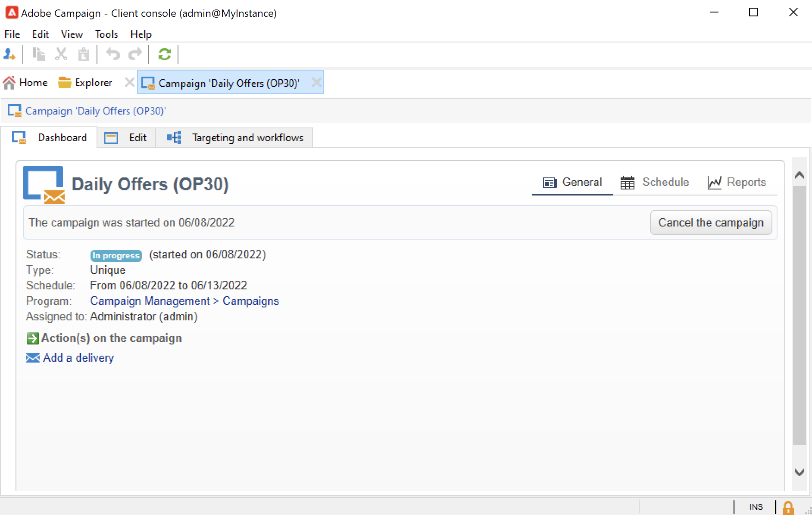Screen dimensions: 812x515
Task: Close the Explorer tab with its X
Action: (129, 82)
